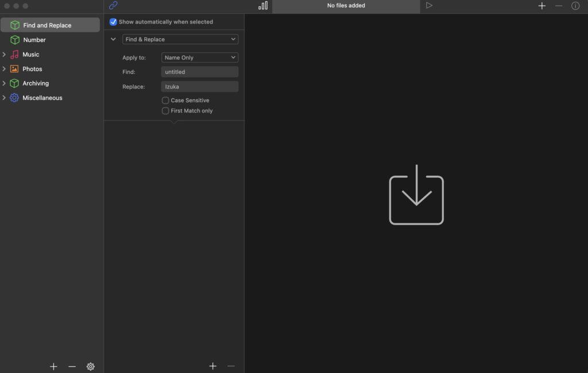Click the Replace field containing Izuka
The width and height of the screenshot is (588, 373).
(199, 87)
